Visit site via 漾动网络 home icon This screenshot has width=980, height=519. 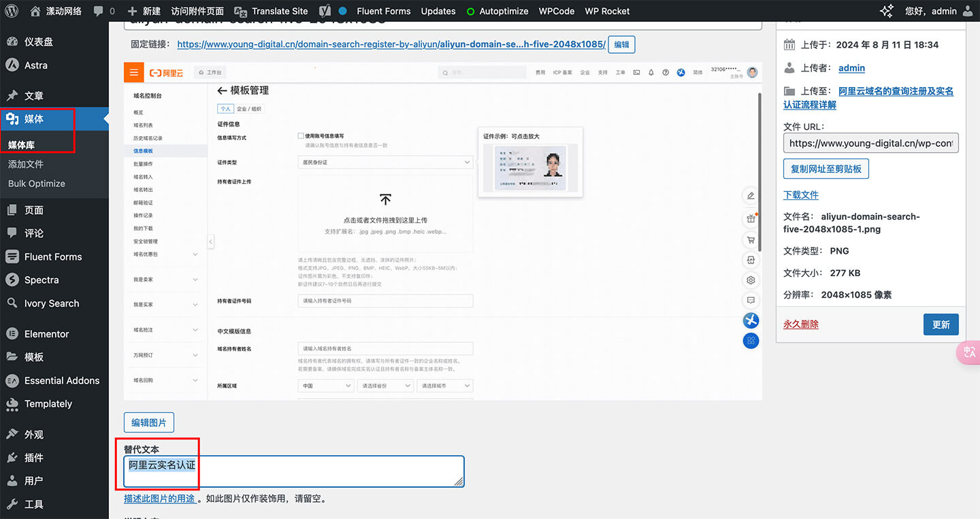pyautogui.click(x=35, y=11)
